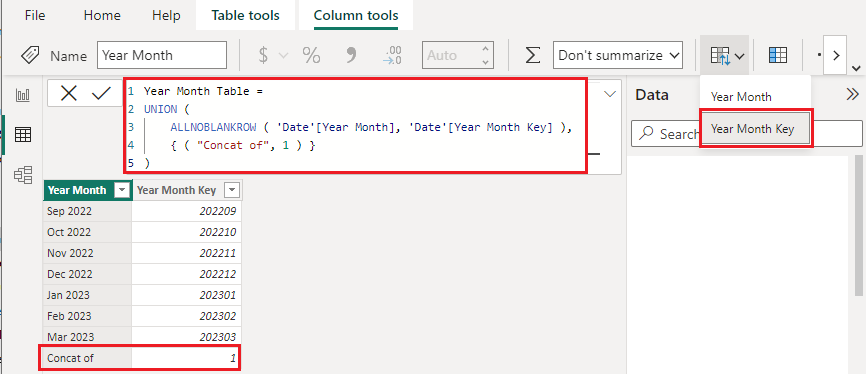This screenshot has height=374, width=866.
Task: Switch to the Home tab
Action: click(102, 15)
